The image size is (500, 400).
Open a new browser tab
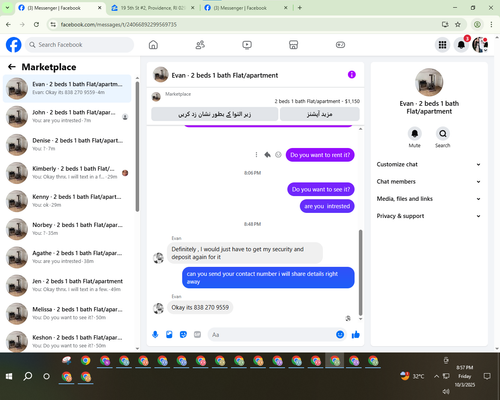(300, 8)
